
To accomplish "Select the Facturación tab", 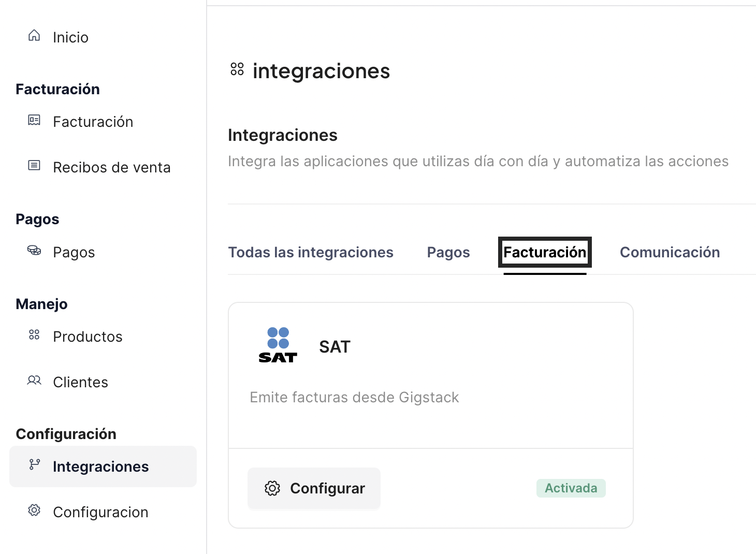I will (545, 252).
